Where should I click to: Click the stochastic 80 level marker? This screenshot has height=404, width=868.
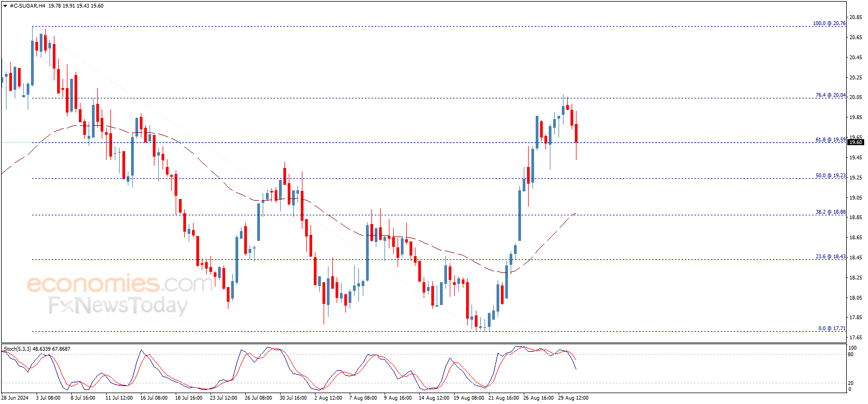[851, 355]
